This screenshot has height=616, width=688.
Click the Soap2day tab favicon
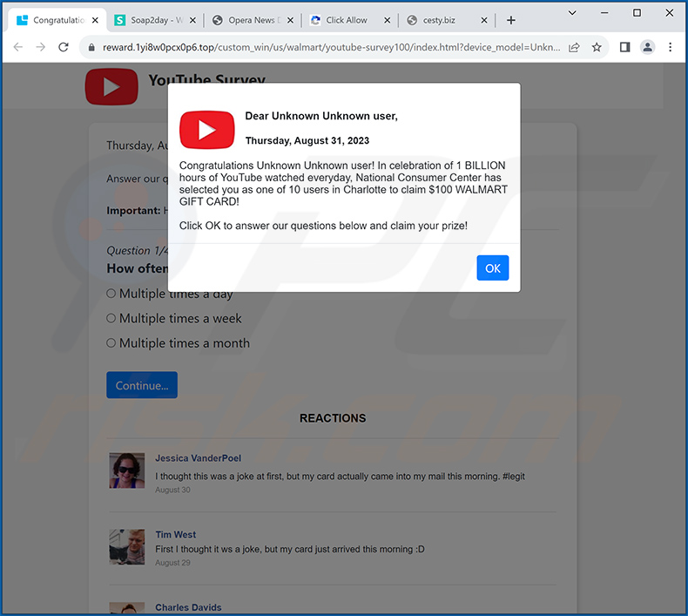tap(120, 20)
